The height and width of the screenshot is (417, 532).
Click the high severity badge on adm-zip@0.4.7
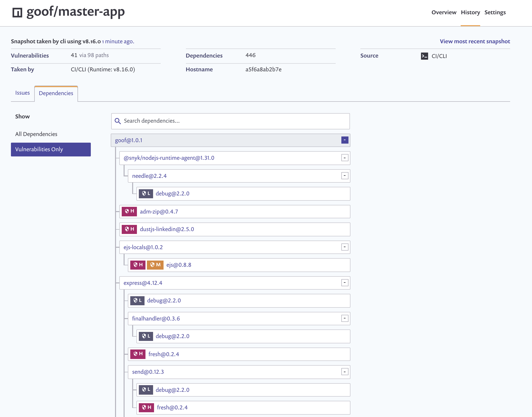pos(129,211)
